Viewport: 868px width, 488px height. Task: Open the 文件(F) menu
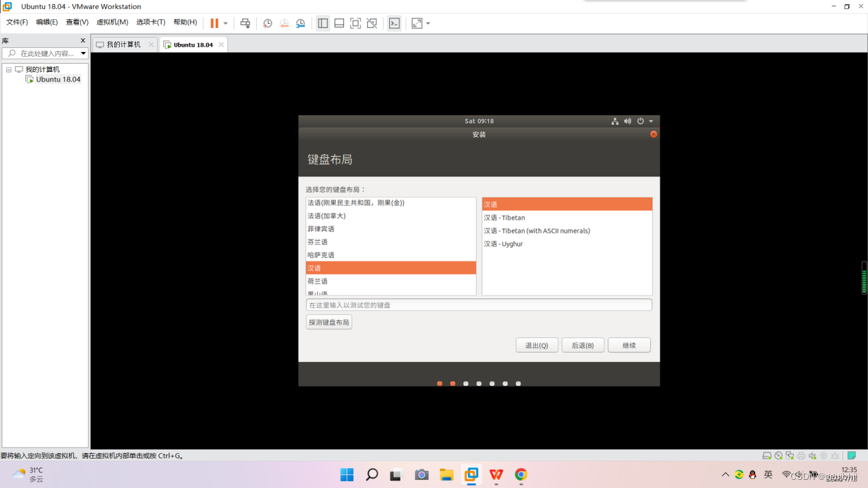point(17,23)
